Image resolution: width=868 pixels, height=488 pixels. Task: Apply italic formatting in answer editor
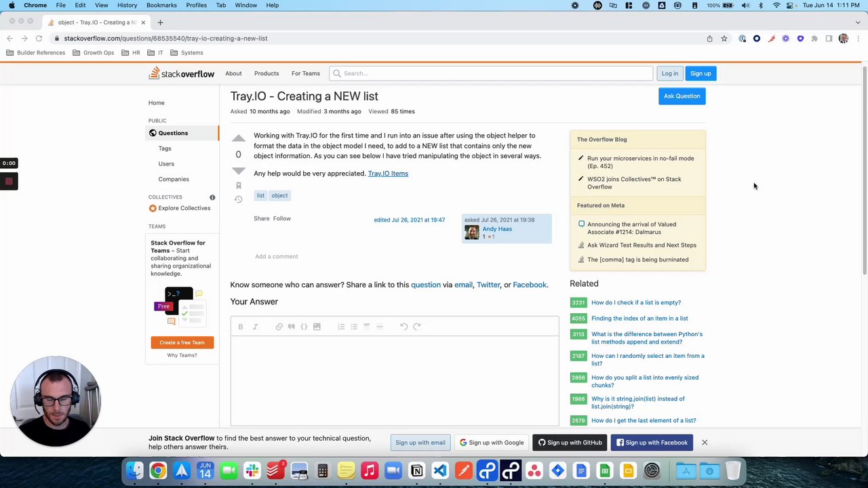(255, 327)
